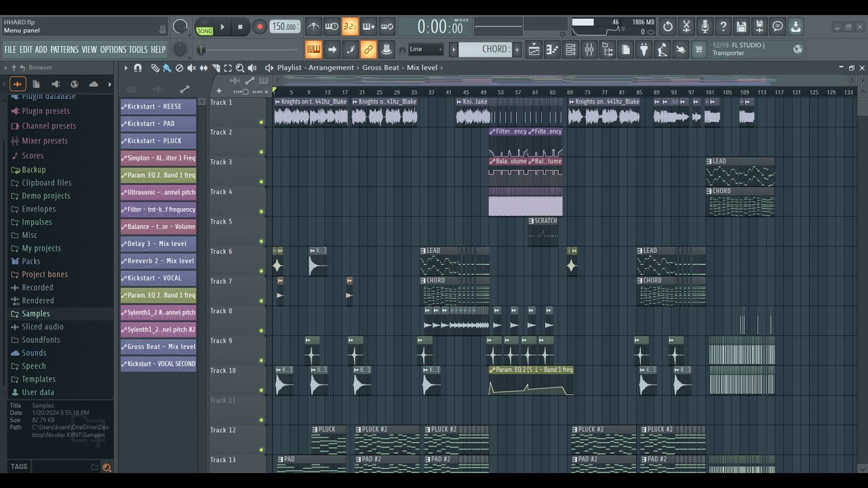Switch to Song mode
868x488 pixels.
pos(204,31)
